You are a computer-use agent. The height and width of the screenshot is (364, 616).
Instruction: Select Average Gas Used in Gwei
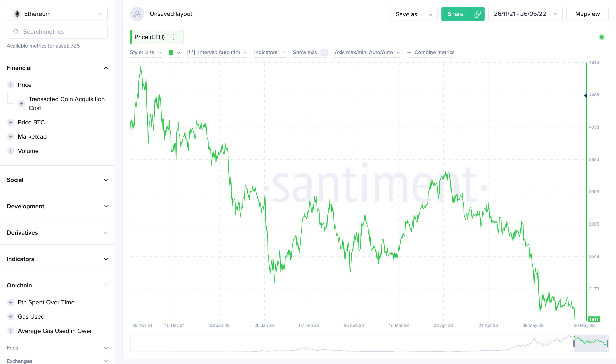tap(55, 331)
